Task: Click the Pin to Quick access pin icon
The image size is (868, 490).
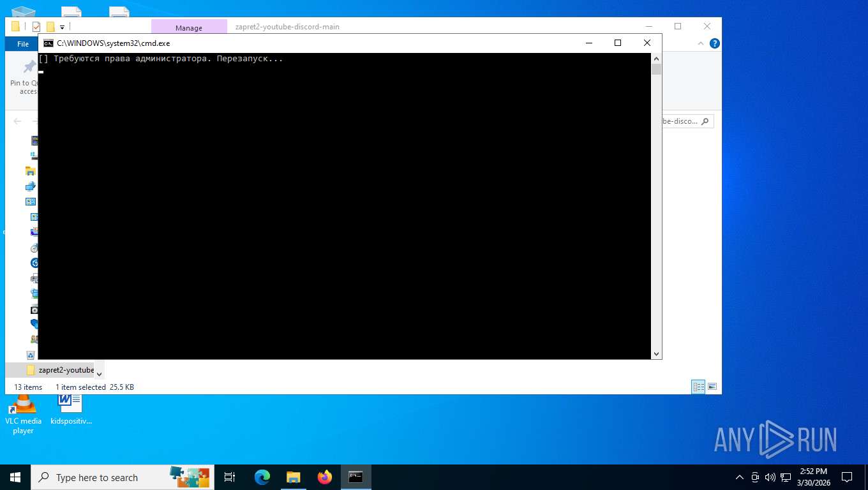Action: pyautogui.click(x=29, y=67)
